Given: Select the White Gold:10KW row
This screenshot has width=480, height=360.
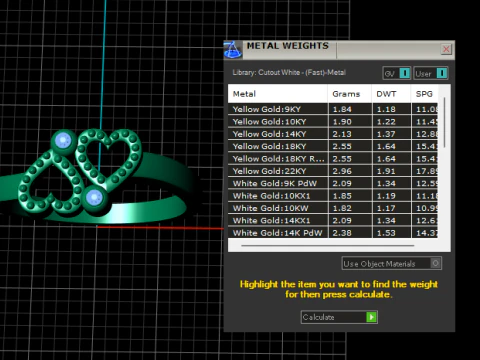Looking at the screenshot, I should [333, 208].
